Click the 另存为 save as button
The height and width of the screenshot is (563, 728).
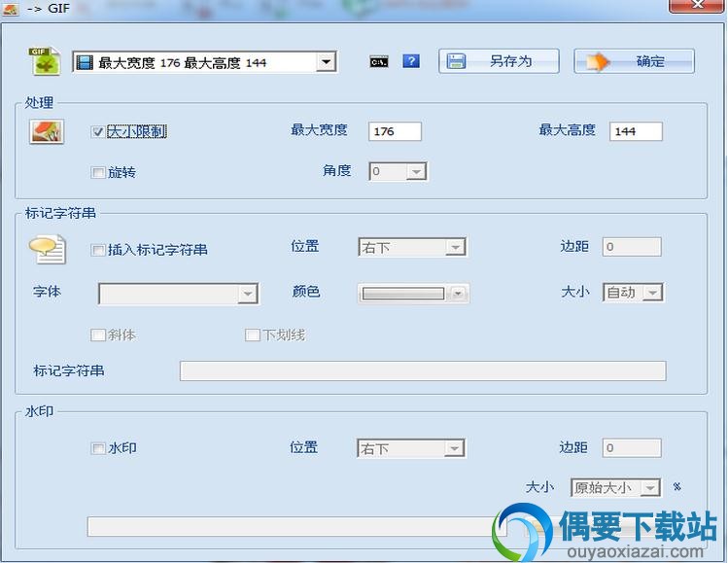coord(499,61)
